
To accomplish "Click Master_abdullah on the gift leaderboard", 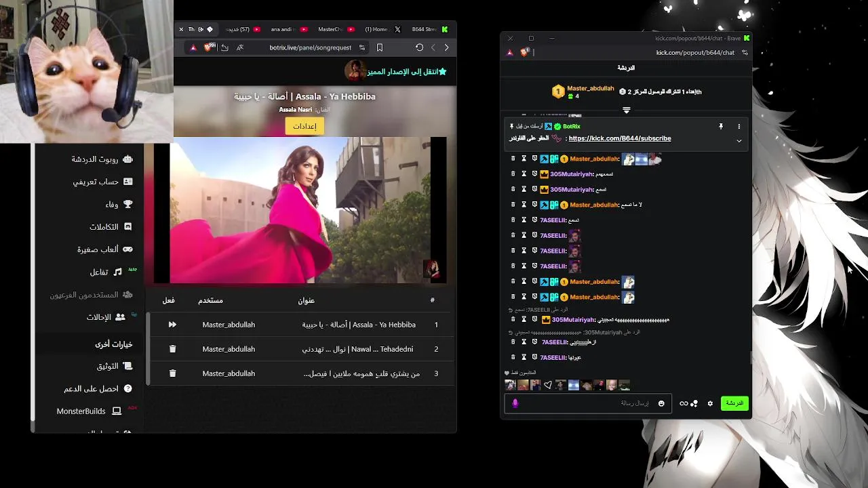I will pyautogui.click(x=591, y=88).
